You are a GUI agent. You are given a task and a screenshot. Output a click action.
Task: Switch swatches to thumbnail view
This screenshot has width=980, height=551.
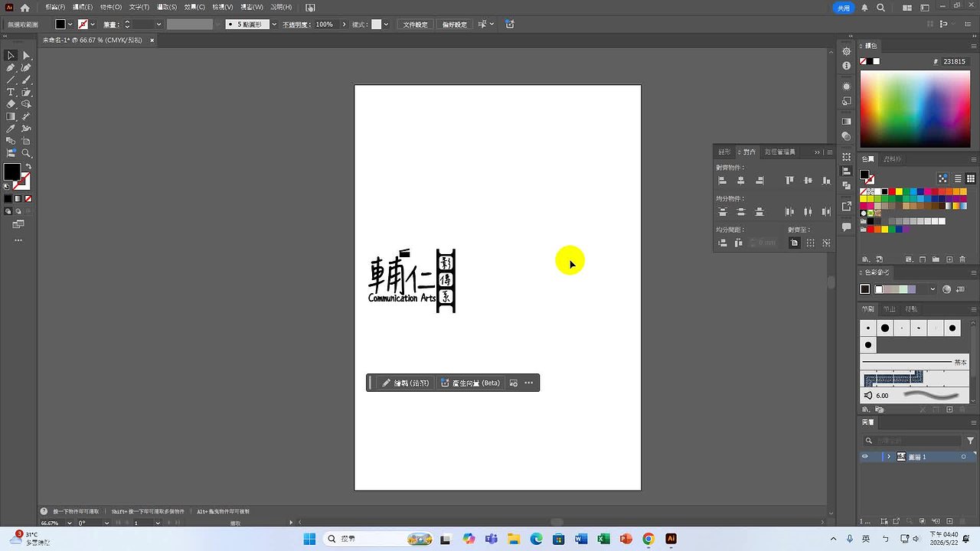pyautogui.click(x=970, y=178)
